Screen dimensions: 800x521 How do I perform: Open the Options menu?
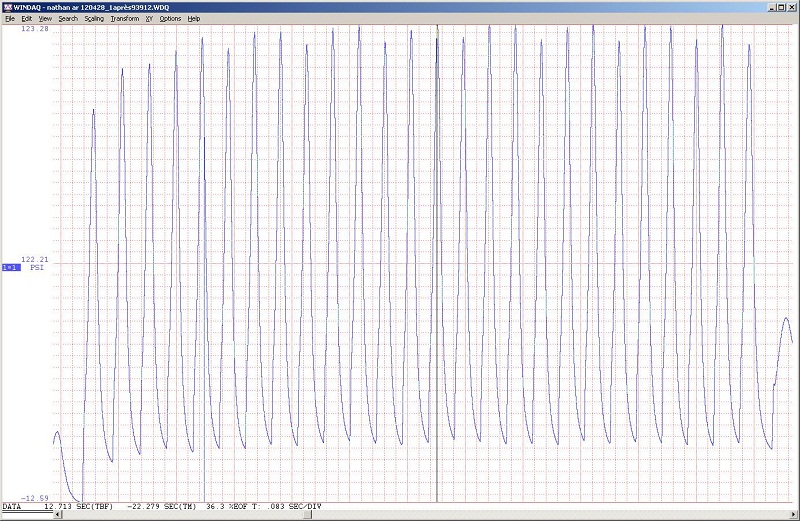click(x=170, y=18)
